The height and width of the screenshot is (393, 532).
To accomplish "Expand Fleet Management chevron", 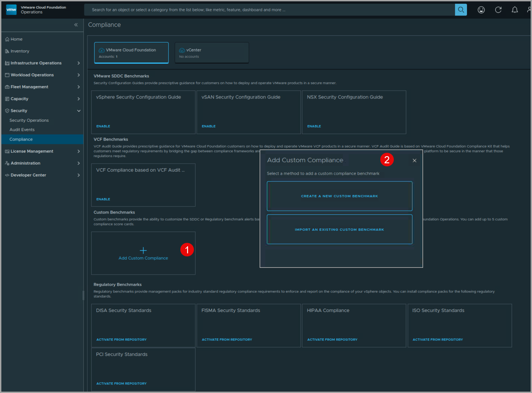I will click(79, 87).
